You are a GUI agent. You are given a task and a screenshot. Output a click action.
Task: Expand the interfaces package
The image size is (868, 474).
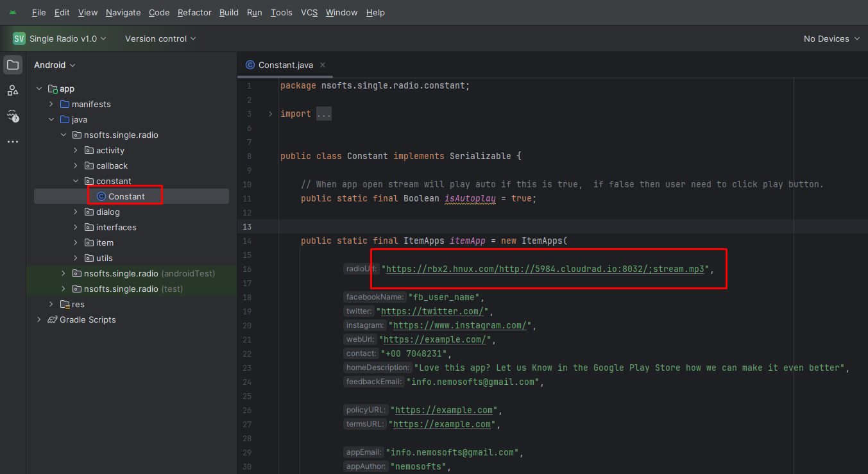(76, 227)
